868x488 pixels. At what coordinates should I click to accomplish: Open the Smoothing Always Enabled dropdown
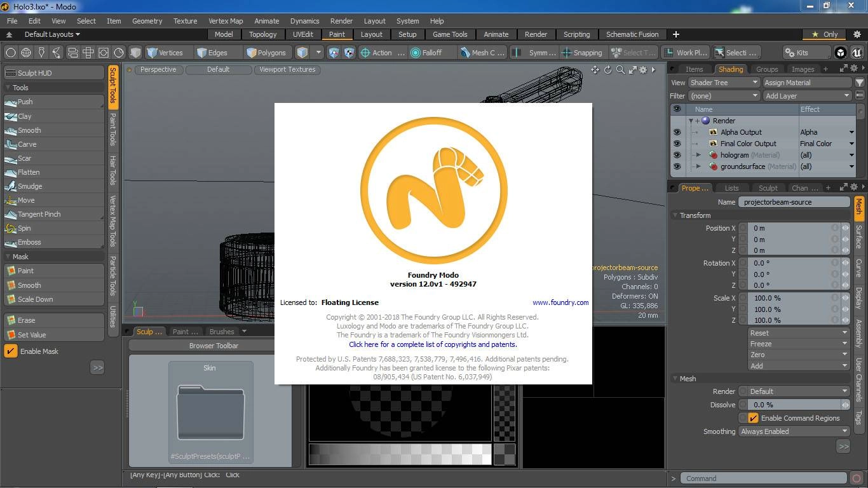point(794,431)
